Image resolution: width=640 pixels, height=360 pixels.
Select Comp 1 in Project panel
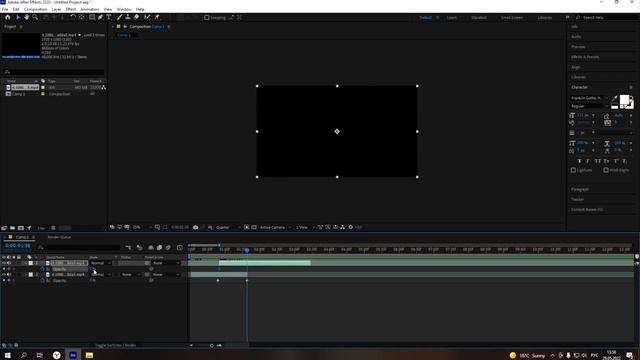(x=18, y=94)
